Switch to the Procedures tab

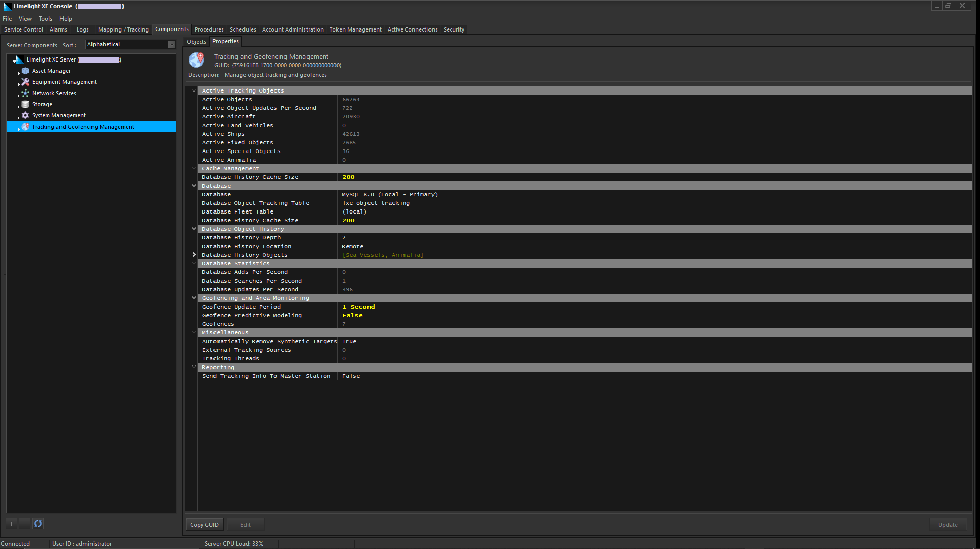pos(209,29)
